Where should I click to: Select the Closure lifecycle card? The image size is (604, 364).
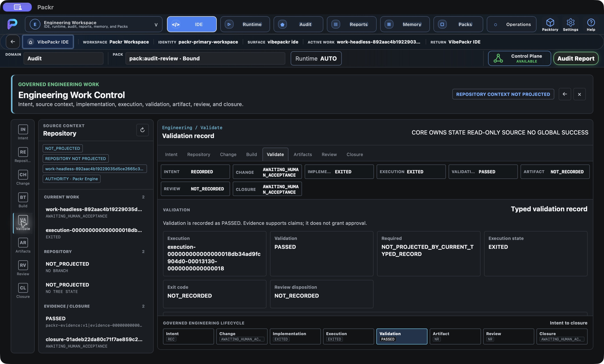(562, 336)
